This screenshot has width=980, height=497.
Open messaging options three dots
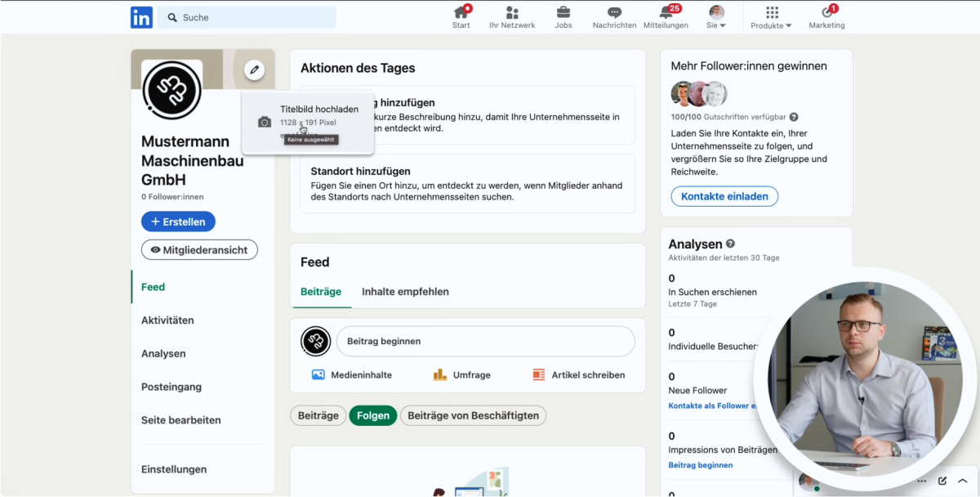(921, 481)
